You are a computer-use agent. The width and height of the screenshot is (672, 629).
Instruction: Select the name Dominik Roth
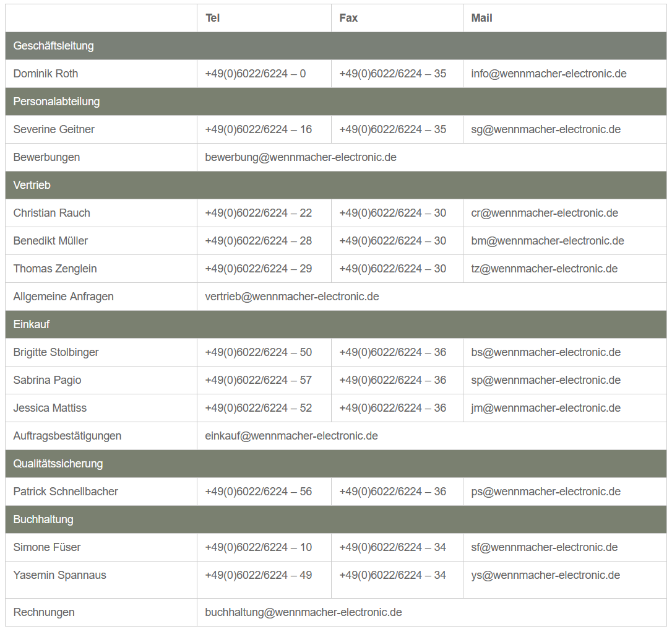(x=45, y=74)
